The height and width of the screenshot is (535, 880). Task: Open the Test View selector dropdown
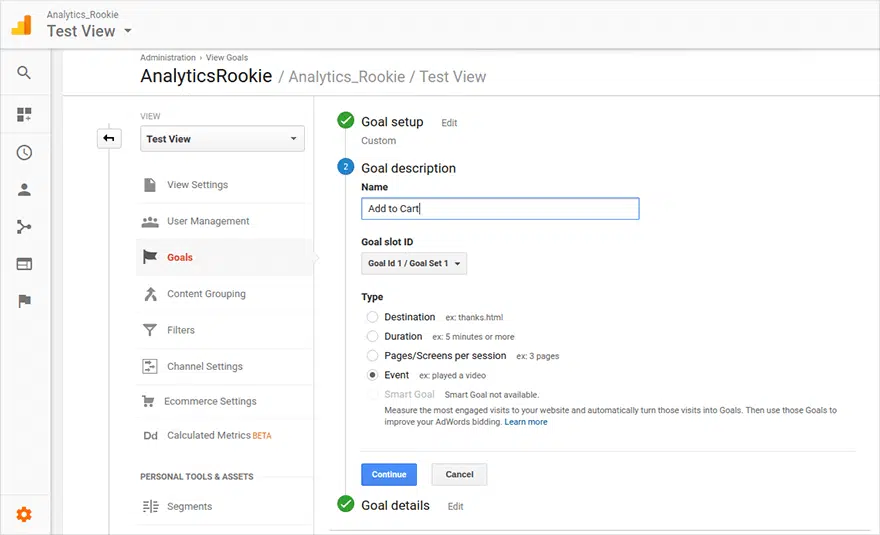[x=222, y=139]
